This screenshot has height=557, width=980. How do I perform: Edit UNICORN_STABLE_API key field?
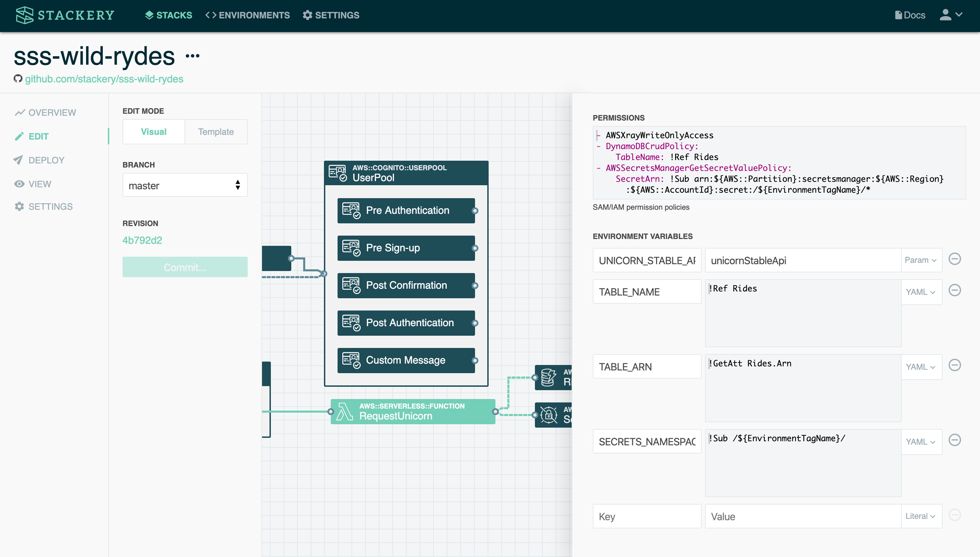tap(647, 260)
